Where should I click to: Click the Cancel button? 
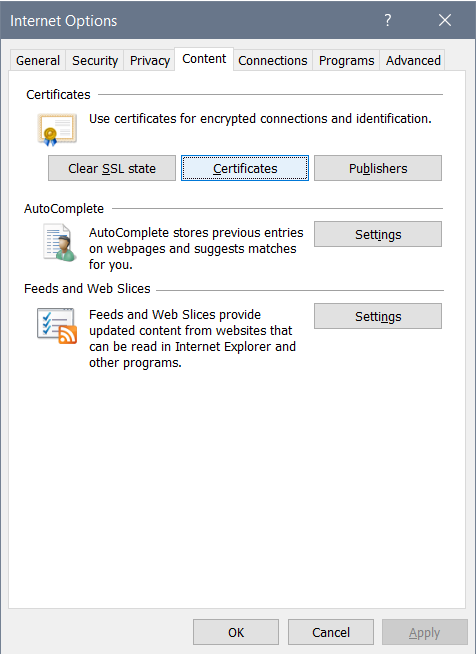click(x=331, y=632)
